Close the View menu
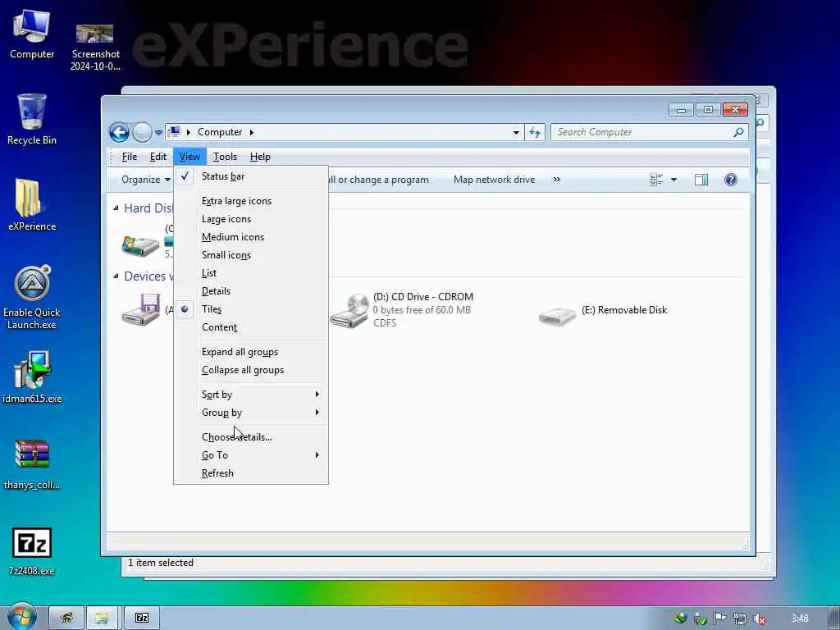This screenshot has width=840, height=630. tap(189, 157)
